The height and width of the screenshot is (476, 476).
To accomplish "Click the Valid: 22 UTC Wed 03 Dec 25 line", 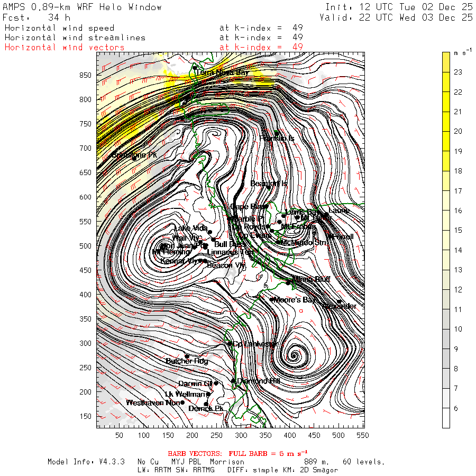I will (x=396, y=17).
